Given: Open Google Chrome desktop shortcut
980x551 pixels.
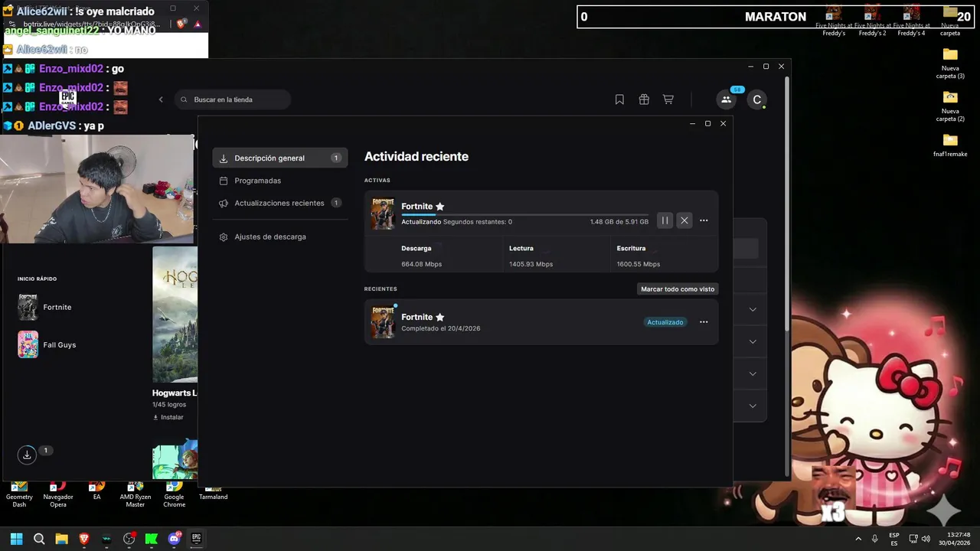Looking at the screenshot, I should [x=174, y=494].
